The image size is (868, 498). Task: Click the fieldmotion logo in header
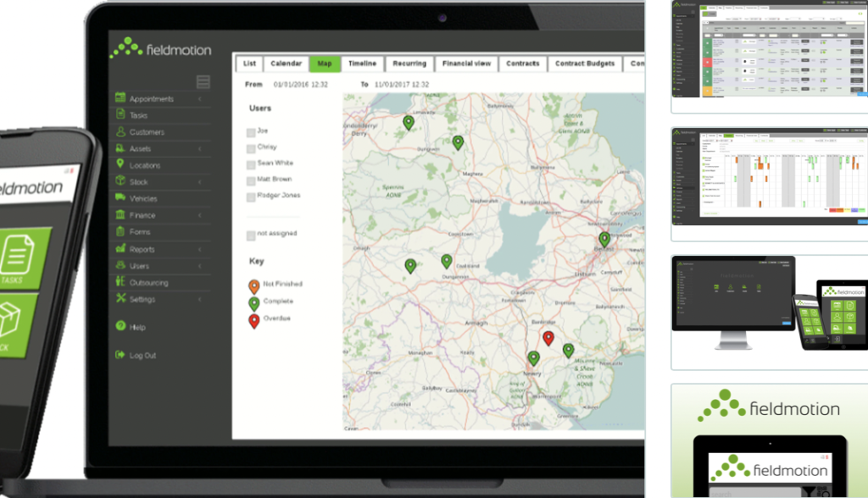[x=160, y=48]
